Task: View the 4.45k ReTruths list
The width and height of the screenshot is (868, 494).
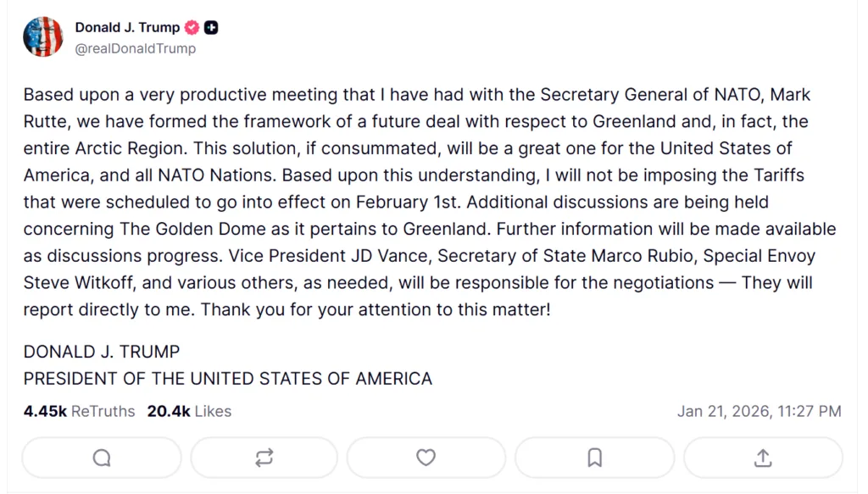Action: coord(79,411)
